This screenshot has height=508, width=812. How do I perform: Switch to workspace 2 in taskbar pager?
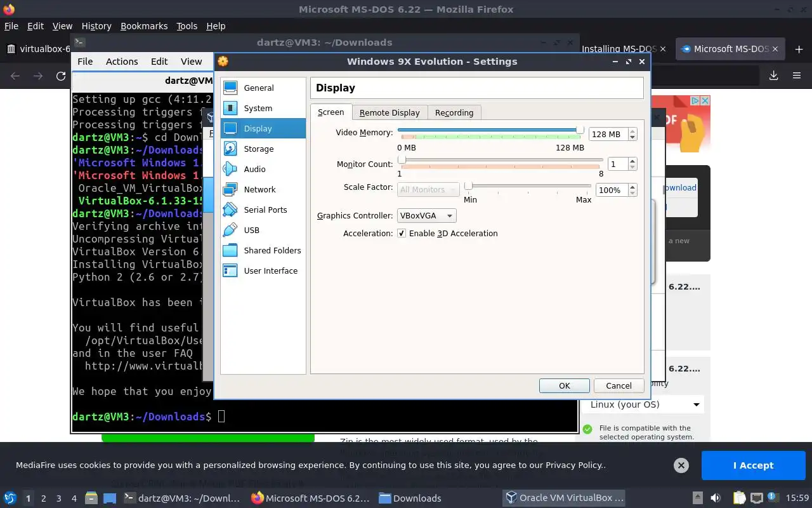click(x=44, y=498)
